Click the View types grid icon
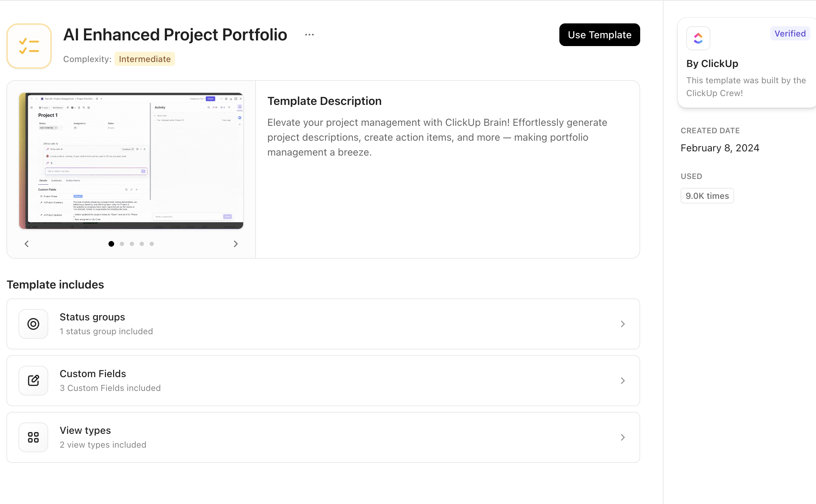The height and width of the screenshot is (504, 816). (33, 437)
